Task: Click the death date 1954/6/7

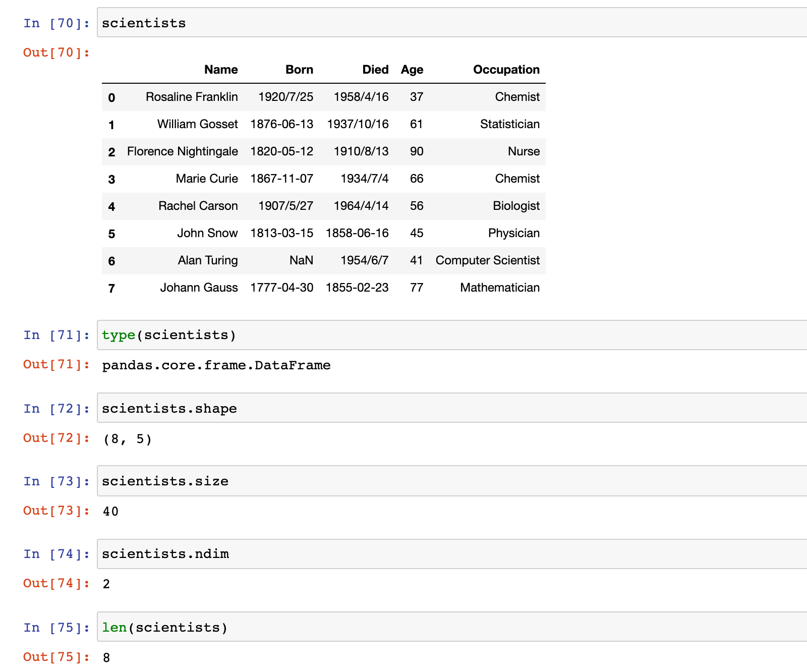Action: (x=364, y=260)
